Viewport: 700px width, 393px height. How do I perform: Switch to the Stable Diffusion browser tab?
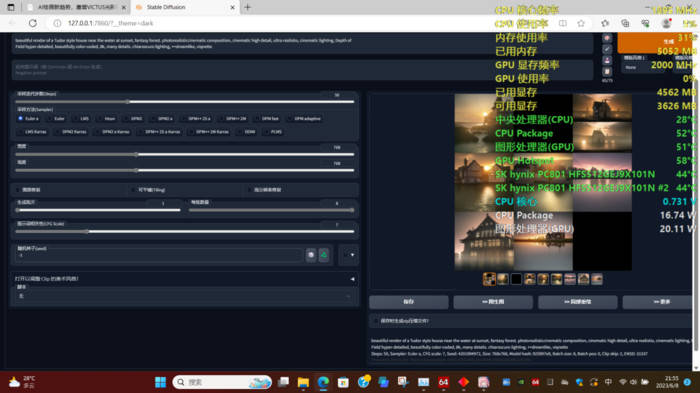point(182,7)
